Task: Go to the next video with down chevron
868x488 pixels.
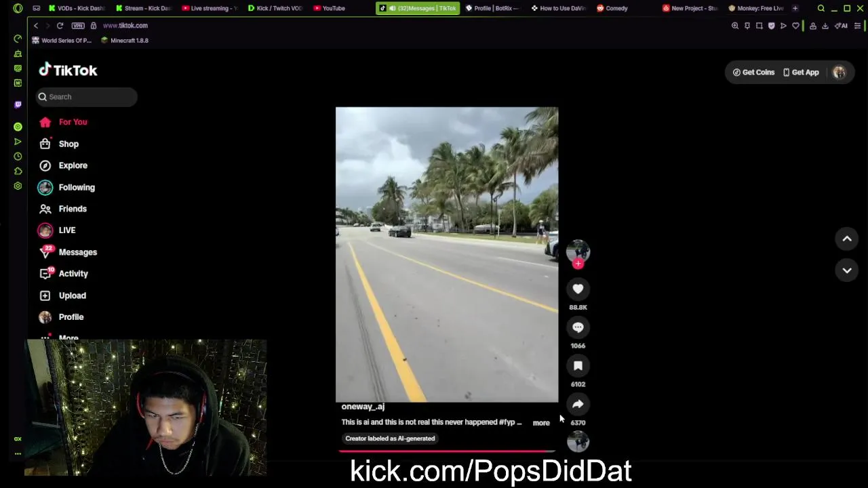Action: [x=847, y=270]
